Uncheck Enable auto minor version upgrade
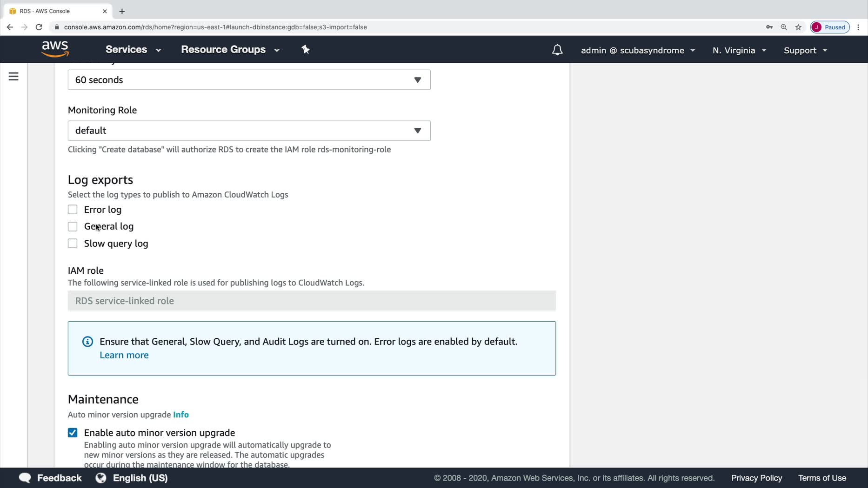Viewport: 868px width, 488px height. coord(73,433)
